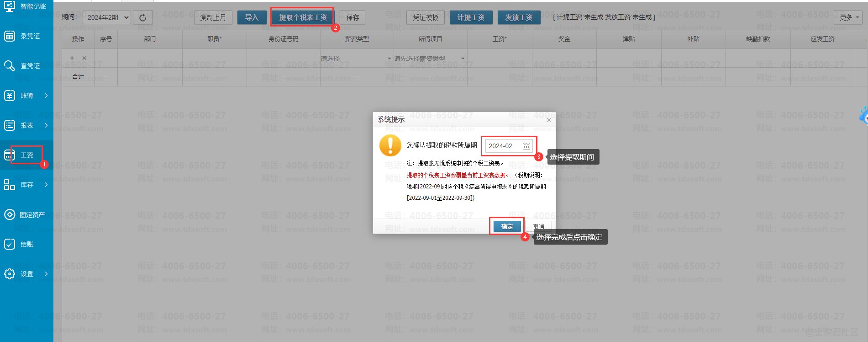The width and height of the screenshot is (868, 342).
Task: Expand the 报表 sidebar submenu
Action: point(26,125)
